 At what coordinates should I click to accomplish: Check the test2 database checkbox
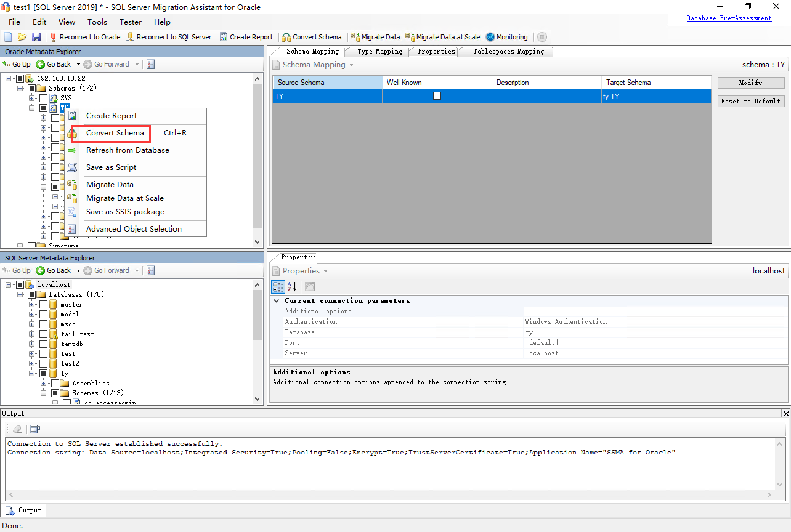[x=43, y=363]
